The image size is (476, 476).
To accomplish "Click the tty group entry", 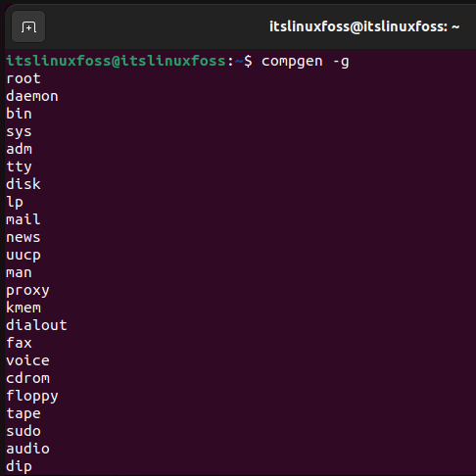I will tap(19, 167).
